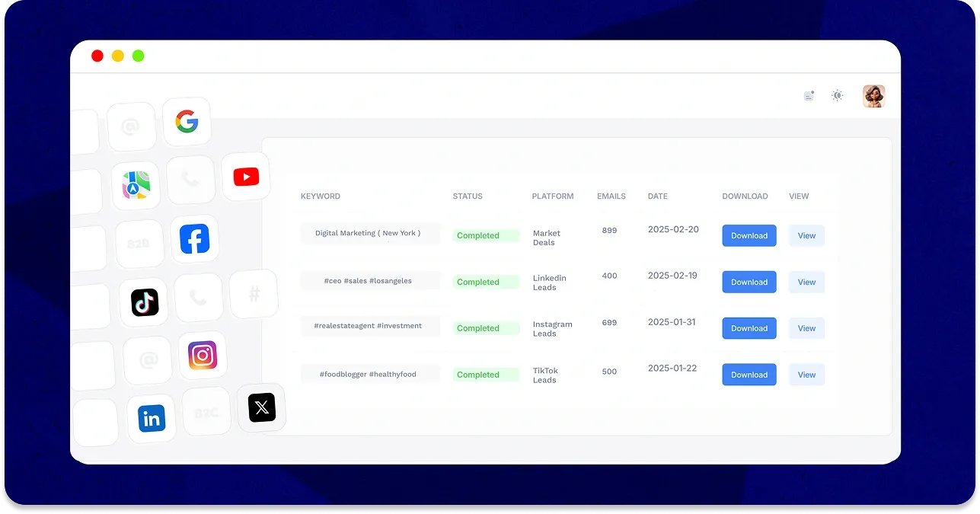Open the Instagram icon tile
This screenshot has height=514, width=980.
(203, 356)
